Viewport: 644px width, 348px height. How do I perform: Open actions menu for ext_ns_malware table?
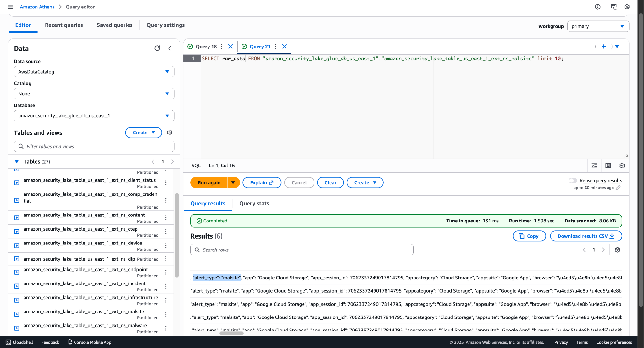(166, 328)
